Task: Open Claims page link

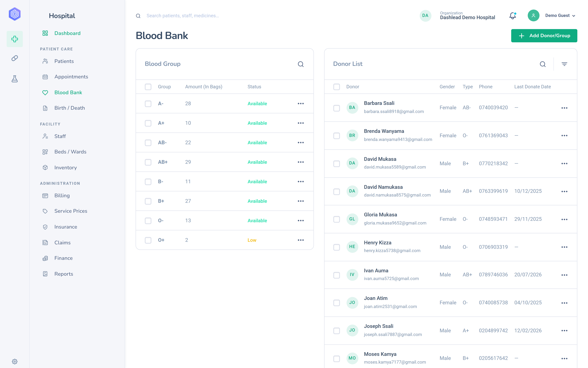Action: tap(62, 242)
